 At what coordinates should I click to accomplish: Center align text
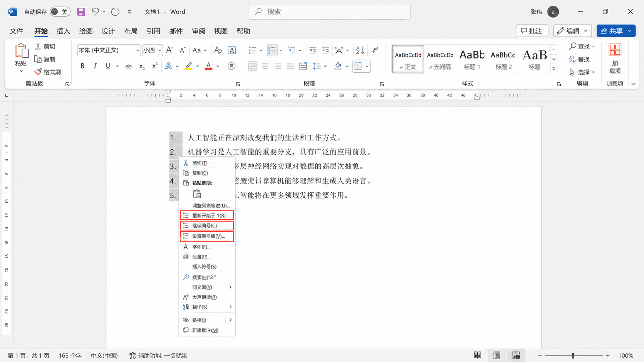(x=265, y=66)
